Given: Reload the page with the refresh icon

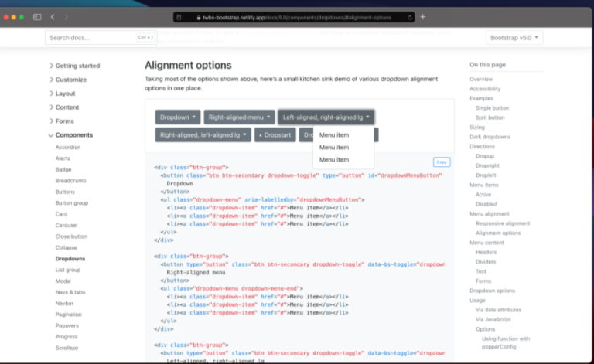Looking at the screenshot, I should point(409,18).
